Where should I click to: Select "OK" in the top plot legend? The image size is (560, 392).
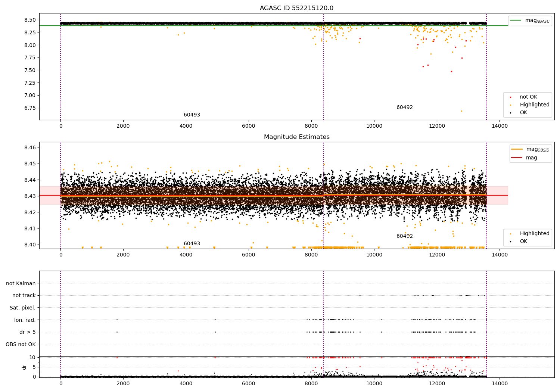pos(523,113)
